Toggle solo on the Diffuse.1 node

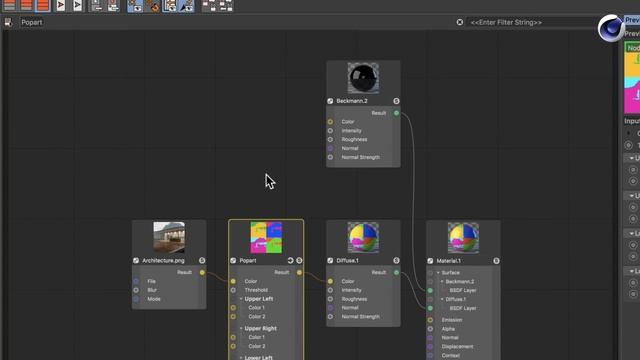coord(396,260)
